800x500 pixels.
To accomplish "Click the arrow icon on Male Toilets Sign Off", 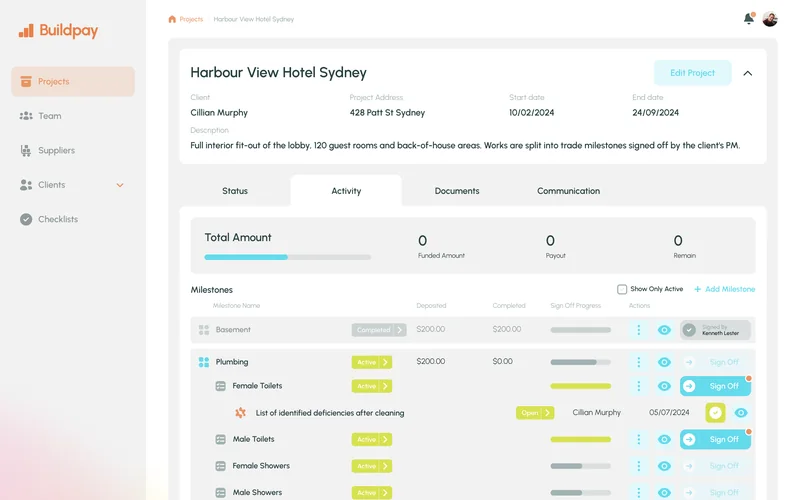I will tap(689, 439).
